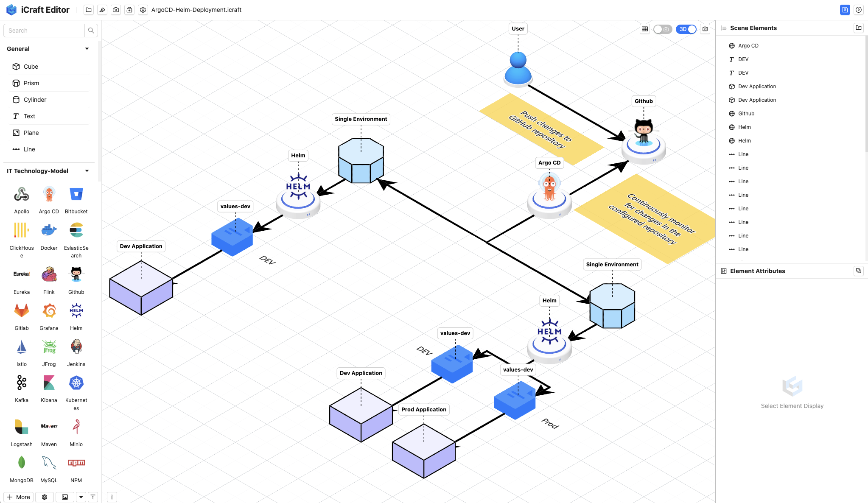
Task: Click the grid display icon above the canvas
Action: [645, 29]
